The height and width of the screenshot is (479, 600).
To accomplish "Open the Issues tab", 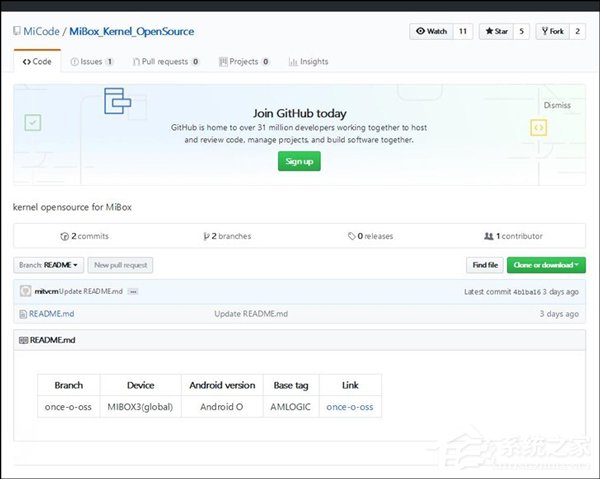I will [x=91, y=62].
